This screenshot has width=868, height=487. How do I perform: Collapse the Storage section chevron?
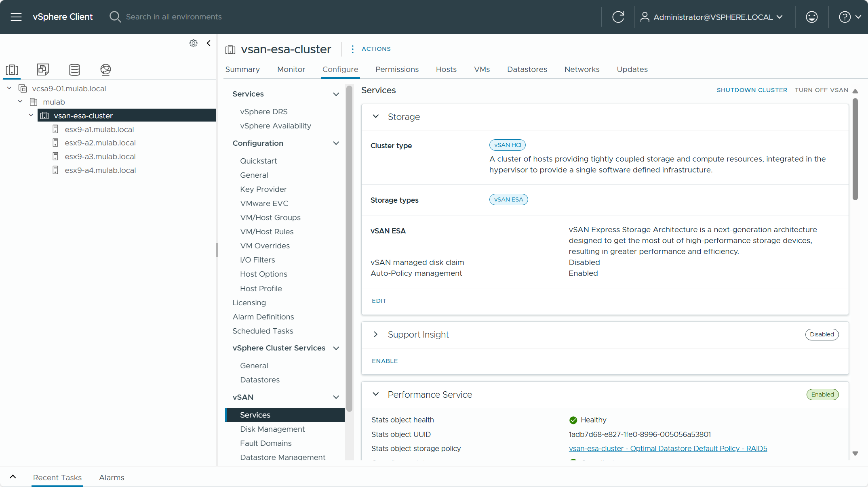pyautogui.click(x=375, y=117)
